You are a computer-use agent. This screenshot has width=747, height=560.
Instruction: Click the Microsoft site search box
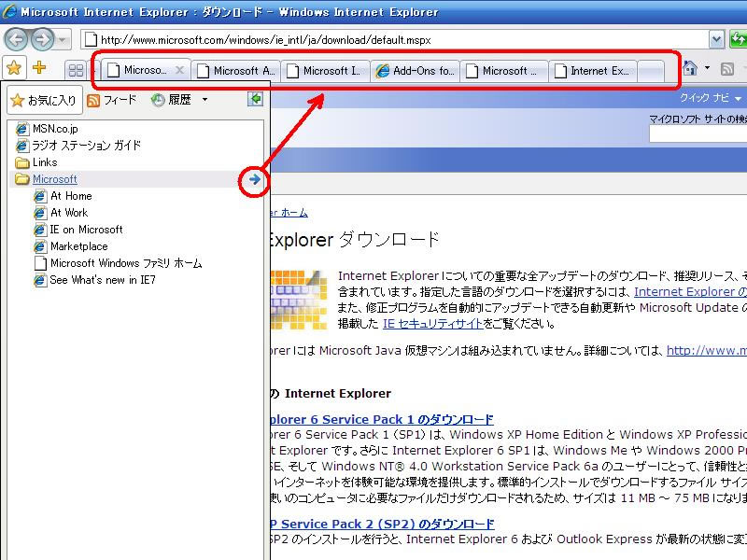(698, 133)
